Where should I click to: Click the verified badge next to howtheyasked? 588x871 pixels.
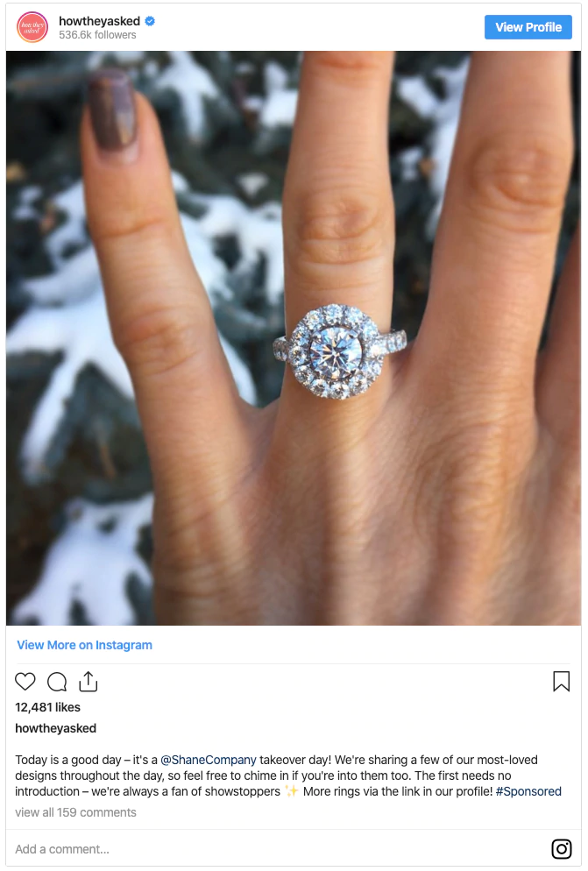[150, 21]
